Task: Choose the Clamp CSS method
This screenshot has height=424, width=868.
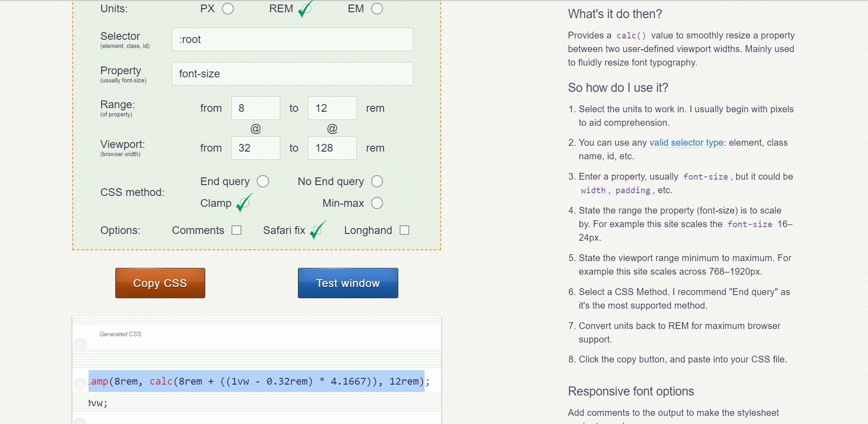Action: (x=243, y=204)
